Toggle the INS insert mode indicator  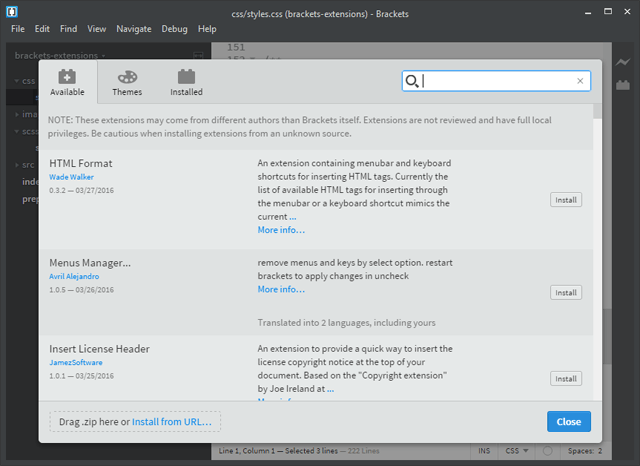(x=484, y=451)
